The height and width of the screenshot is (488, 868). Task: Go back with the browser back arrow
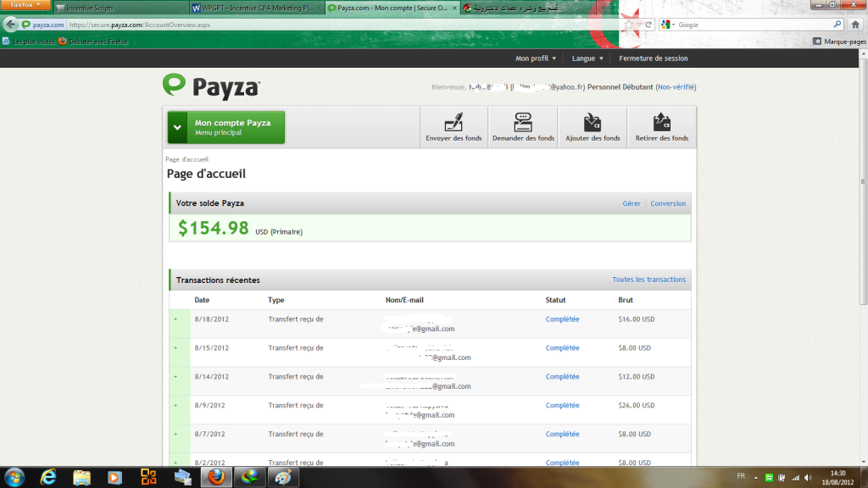[10, 25]
